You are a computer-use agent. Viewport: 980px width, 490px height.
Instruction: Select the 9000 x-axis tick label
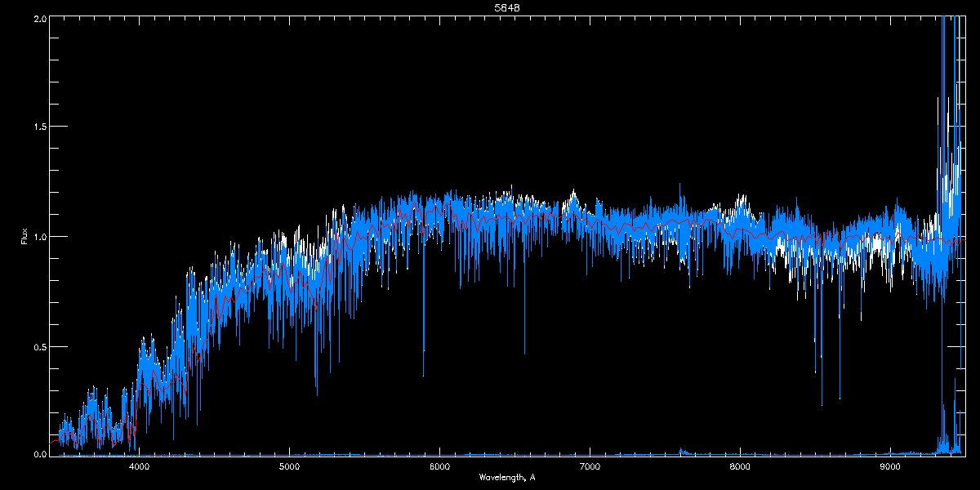[x=890, y=467]
